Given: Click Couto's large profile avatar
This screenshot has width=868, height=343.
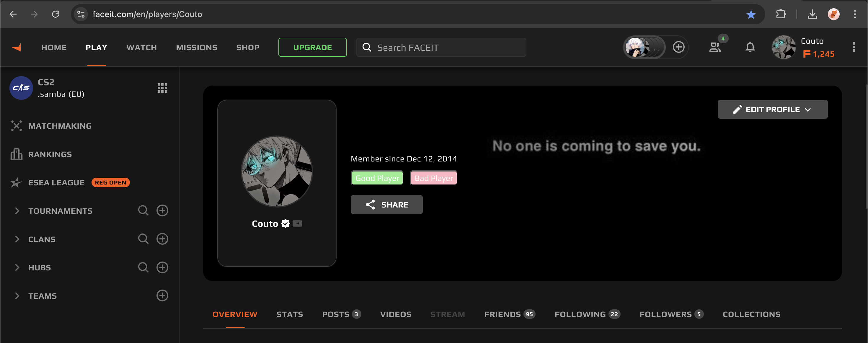Looking at the screenshot, I should tap(277, 171).
